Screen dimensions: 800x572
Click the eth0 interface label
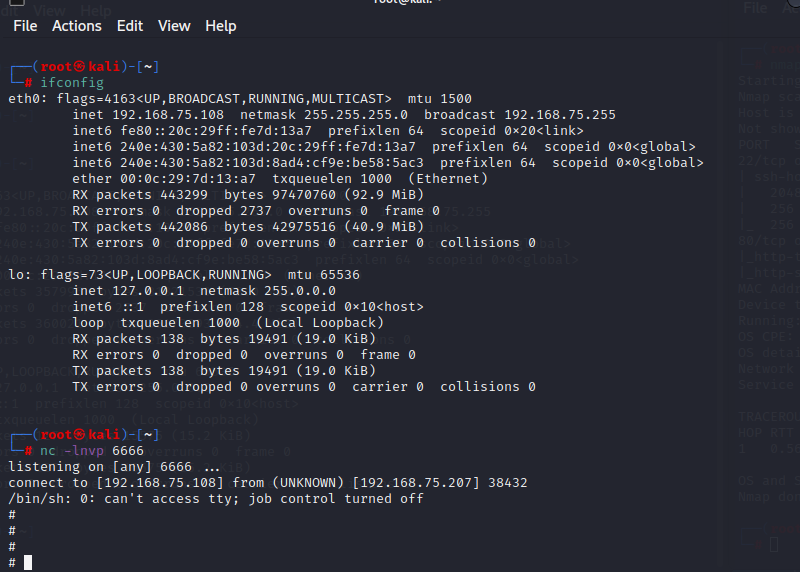click(x=28, y=98)
